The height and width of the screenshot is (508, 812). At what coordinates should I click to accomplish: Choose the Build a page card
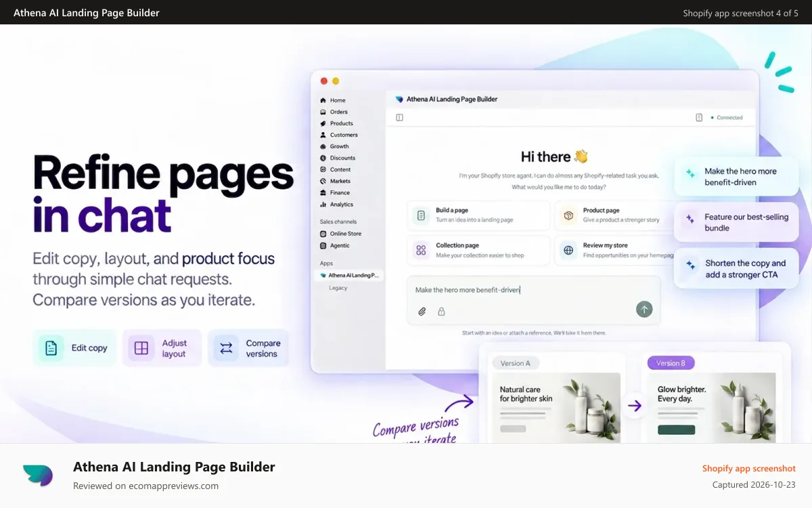[478, 215]
